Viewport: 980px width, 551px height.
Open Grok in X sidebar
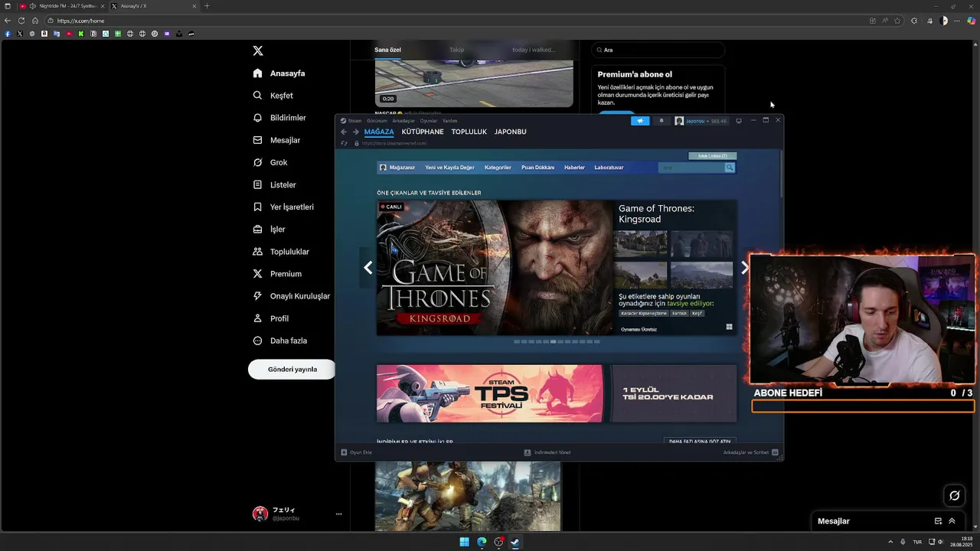click(270, 162)
